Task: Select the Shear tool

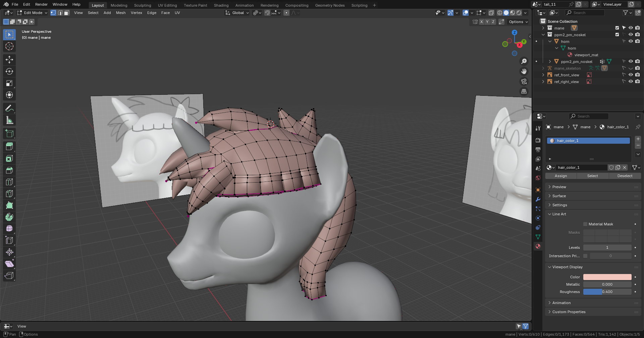Action: click(9, 264)
